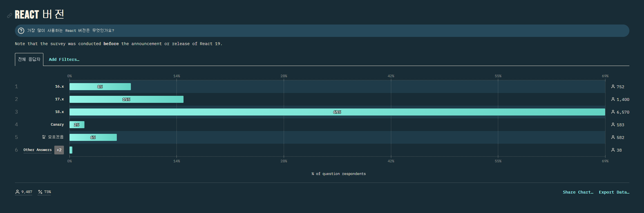Open the Share Chart link

coord(578,192)
